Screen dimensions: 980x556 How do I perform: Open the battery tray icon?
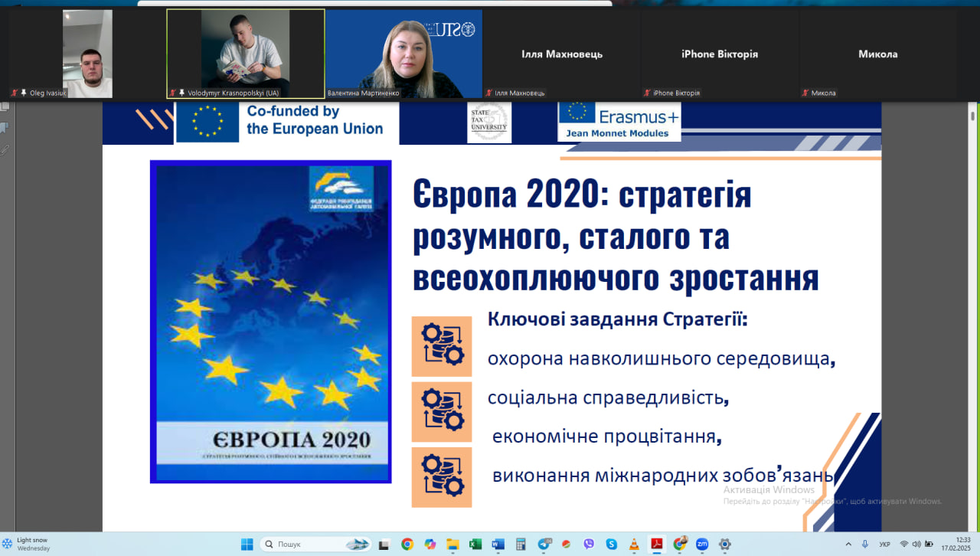click(x=930, y=545)
